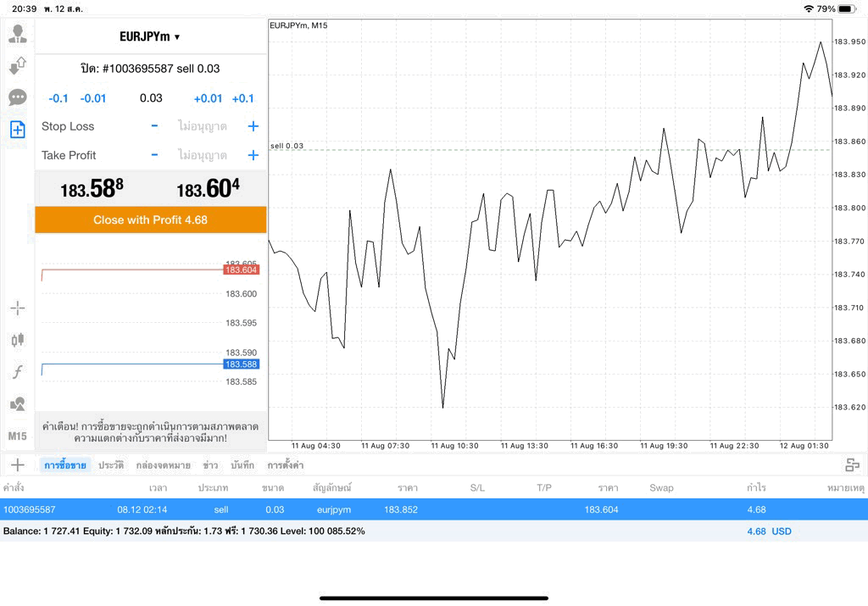The height and width of the screenshot is (606, 868).
Task: Open the candlestick chart type icon
Action: (17, 339)
